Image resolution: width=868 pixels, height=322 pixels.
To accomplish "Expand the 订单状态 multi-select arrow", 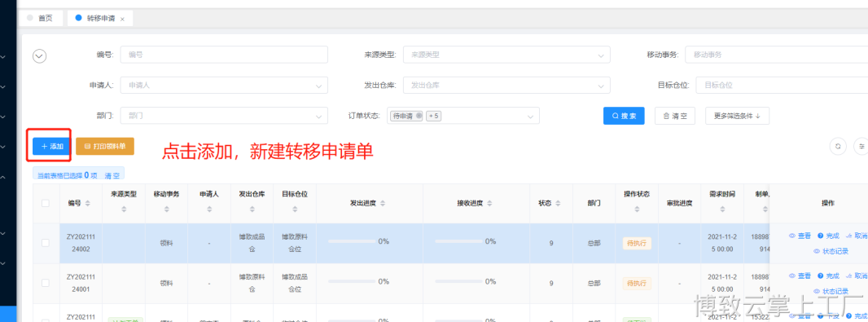I will coord(530,117).
